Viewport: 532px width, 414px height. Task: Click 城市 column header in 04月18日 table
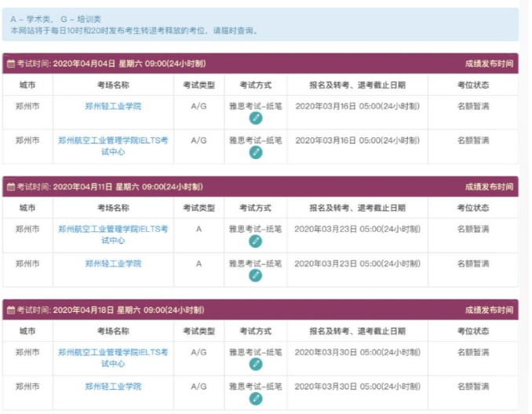click(27, 331)
